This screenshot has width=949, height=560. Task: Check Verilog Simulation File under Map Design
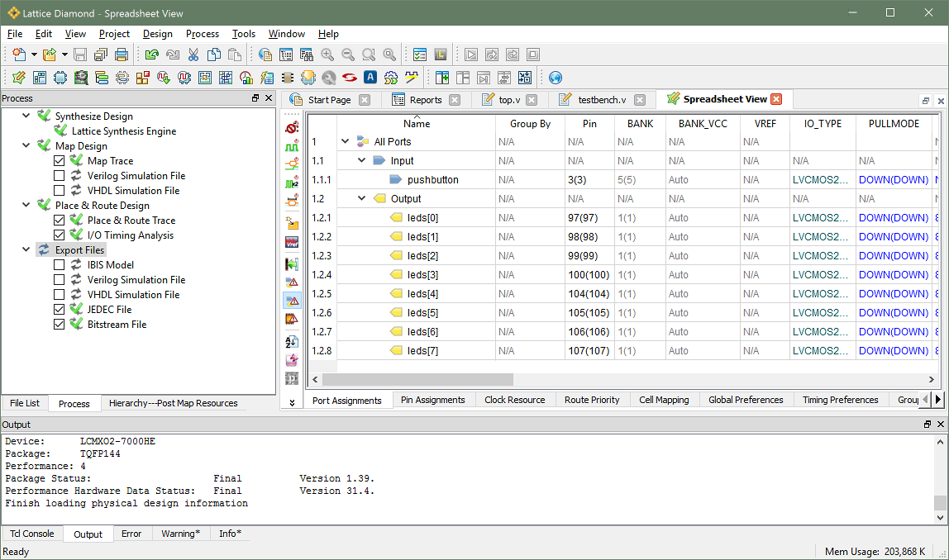(x=59, y=175)
